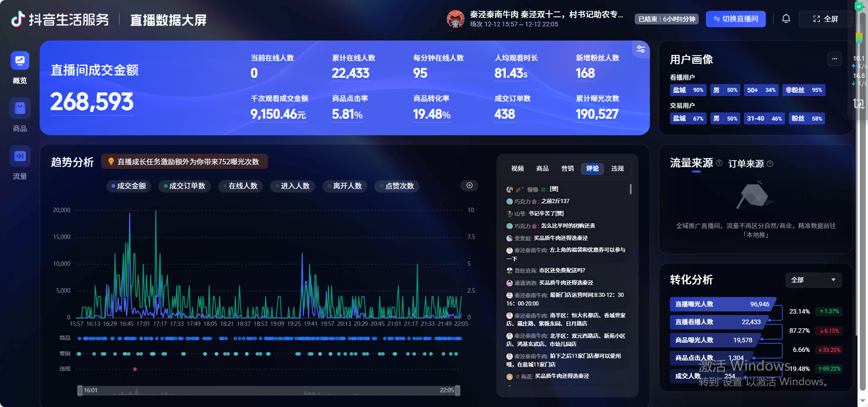Image resolution: width=868 pixels, height=407 pixels.
Task: Switch to the 违规 tab
Action: point(617,168)
